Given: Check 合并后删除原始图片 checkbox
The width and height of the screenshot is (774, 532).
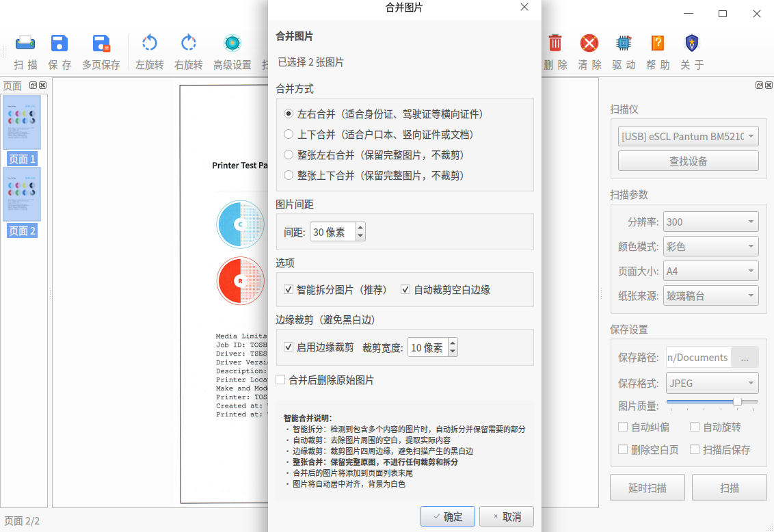Looking at the screenshot, I should coord(280,380).
